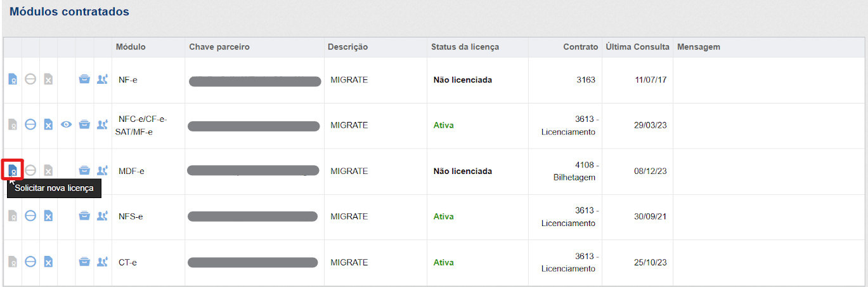The height and width of the screenshot is (287, 868).
Task: Click the request-license certificate icon for NF-e
Action: (x=13, y=79)
